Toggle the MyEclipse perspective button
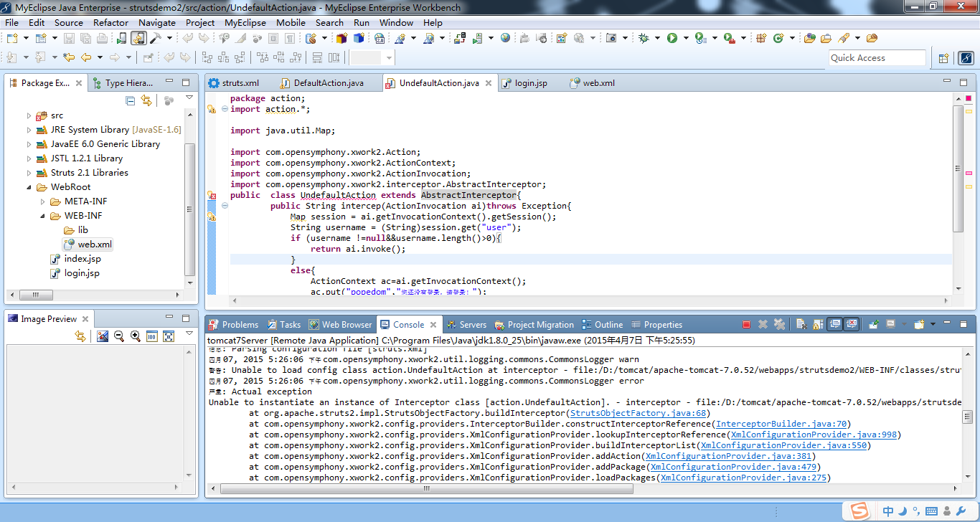Screen dimensions: 980x522 [965, 58]
